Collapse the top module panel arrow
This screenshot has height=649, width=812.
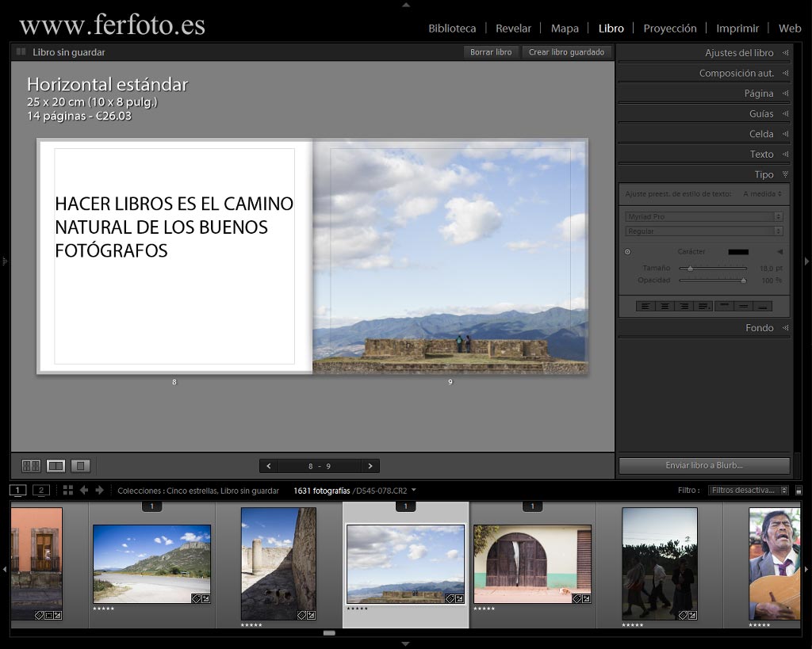[406, 4]
